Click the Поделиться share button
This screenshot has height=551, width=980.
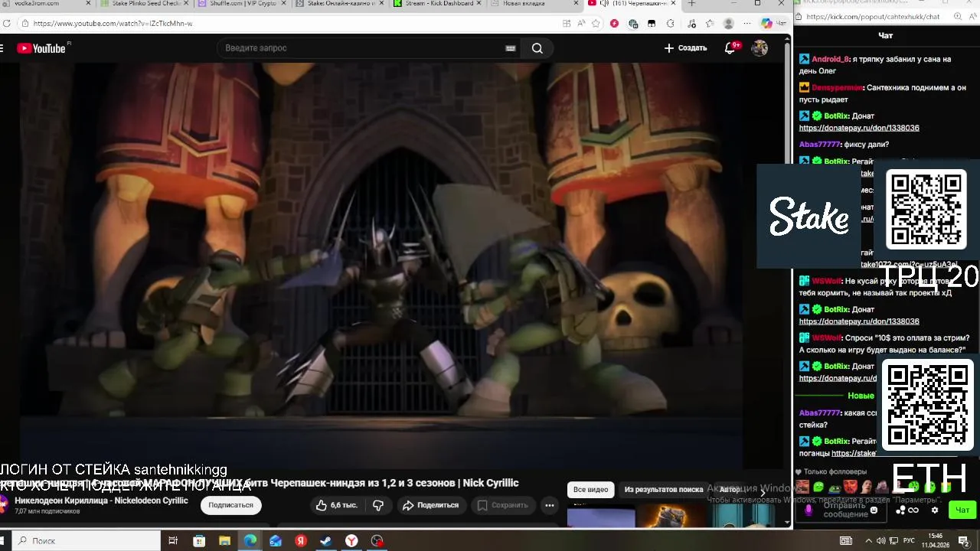(431, 505)
